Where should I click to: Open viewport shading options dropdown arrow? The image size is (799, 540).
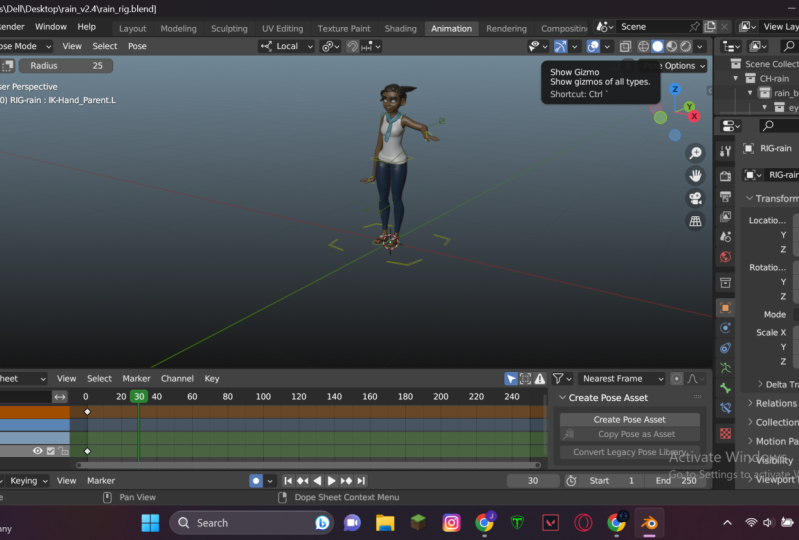point(700,46)
